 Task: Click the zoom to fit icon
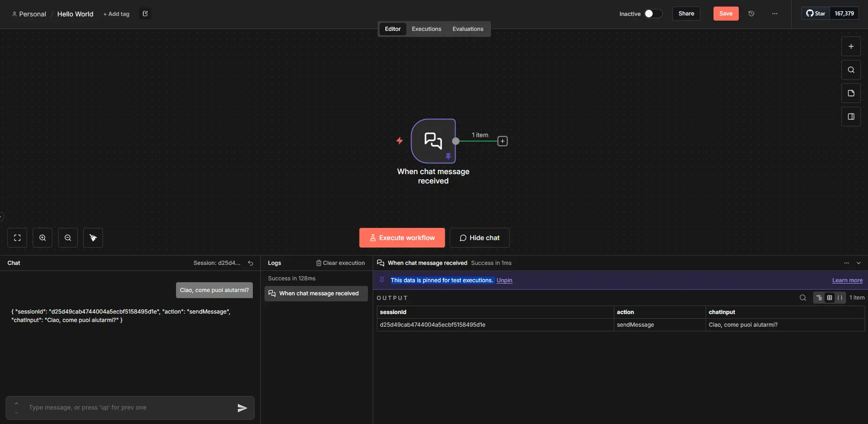pos(17,238)
